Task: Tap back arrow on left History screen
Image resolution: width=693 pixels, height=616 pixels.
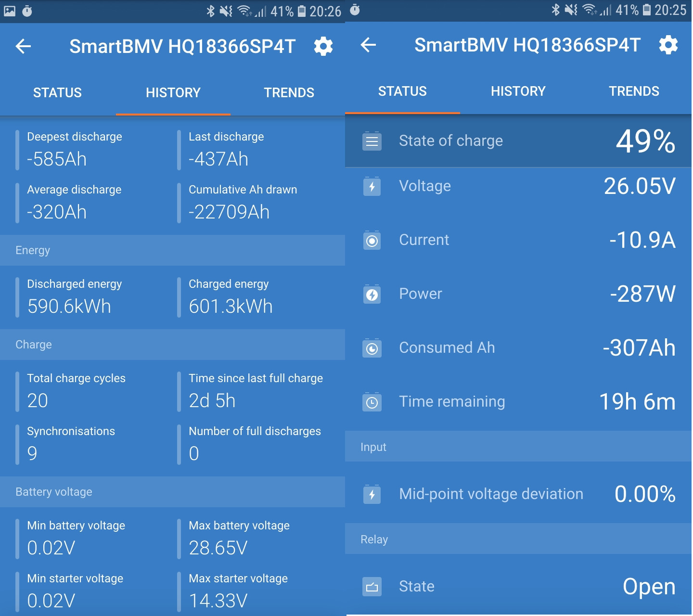Action: tap(23, 46)
